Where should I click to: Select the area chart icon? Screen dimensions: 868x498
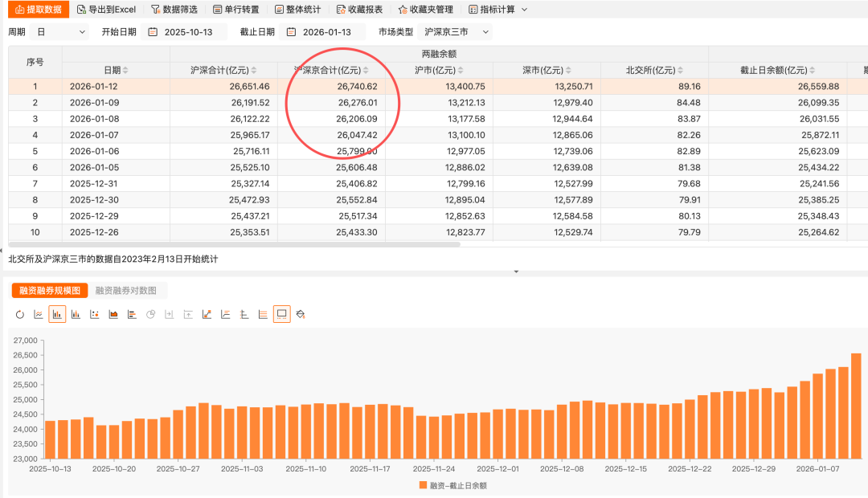point(113,314)
